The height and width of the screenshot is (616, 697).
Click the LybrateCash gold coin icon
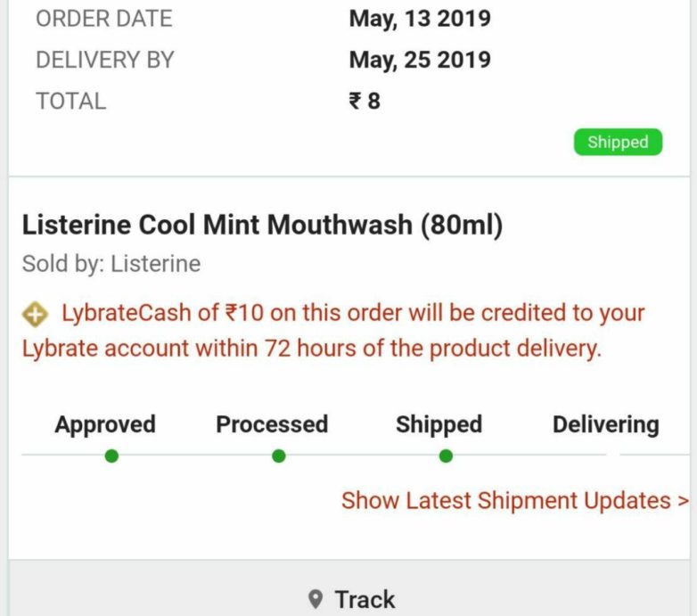pos(35,314)
